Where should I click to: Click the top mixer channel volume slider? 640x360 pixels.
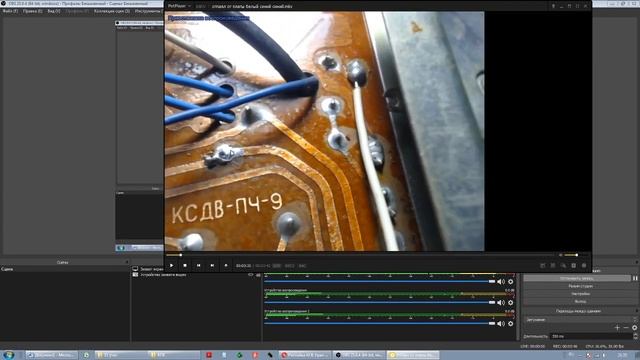point(380,282)
